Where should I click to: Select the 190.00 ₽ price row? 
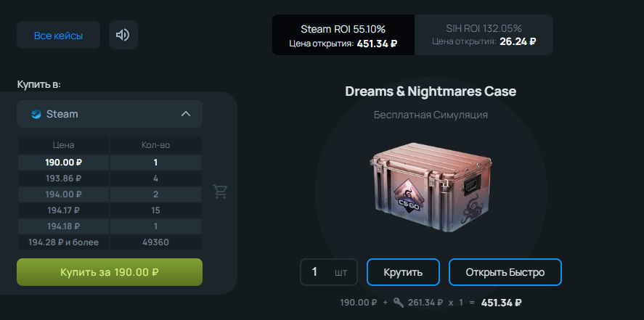[x=110, y=163]
